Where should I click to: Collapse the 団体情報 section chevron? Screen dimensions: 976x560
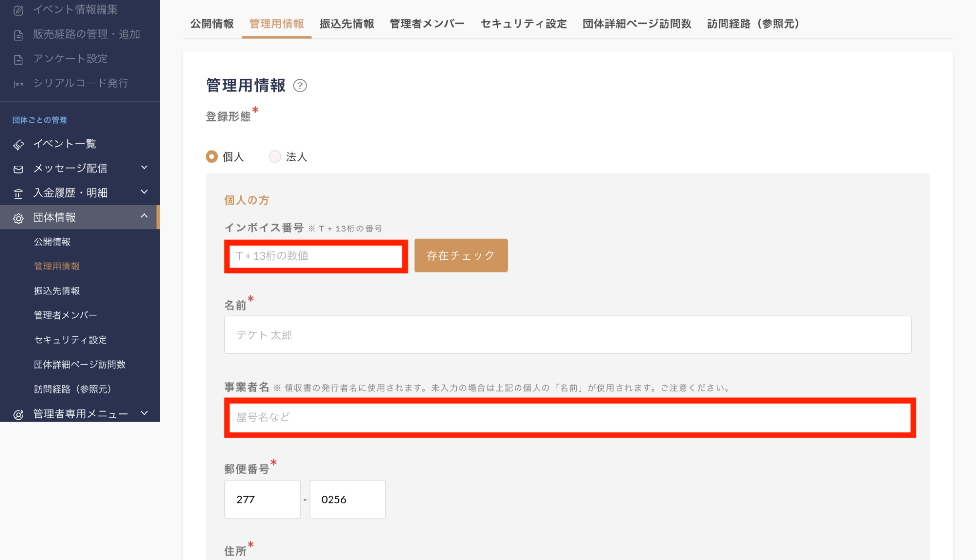click(144, 216)
